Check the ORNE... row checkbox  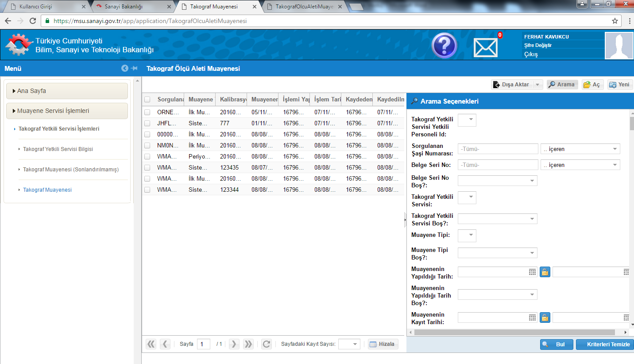(x=147, y=112)
